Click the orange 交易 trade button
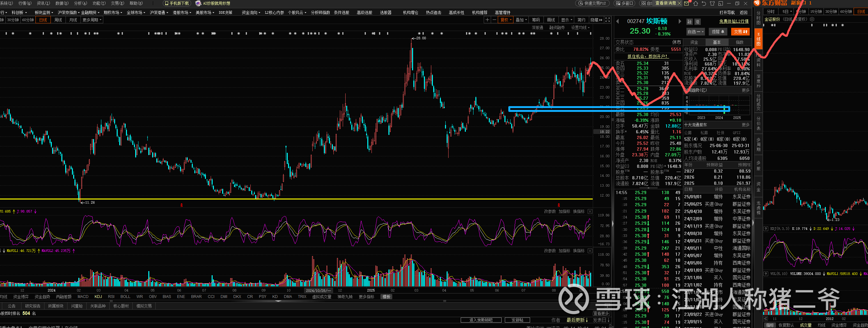 [x=740, y=32]
